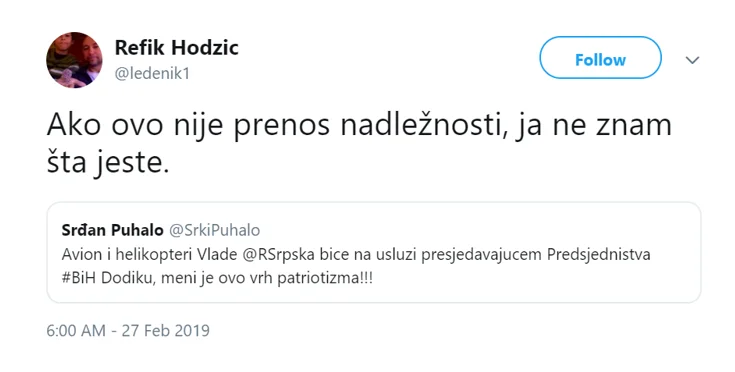Click the word "usluzi" in quoted tweet
The image size is (735, 372).
coord(396,254)
